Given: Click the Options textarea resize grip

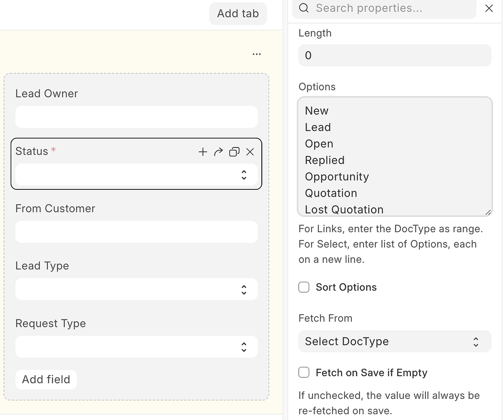Looking at the screenshot, I should tap(489, 212).
